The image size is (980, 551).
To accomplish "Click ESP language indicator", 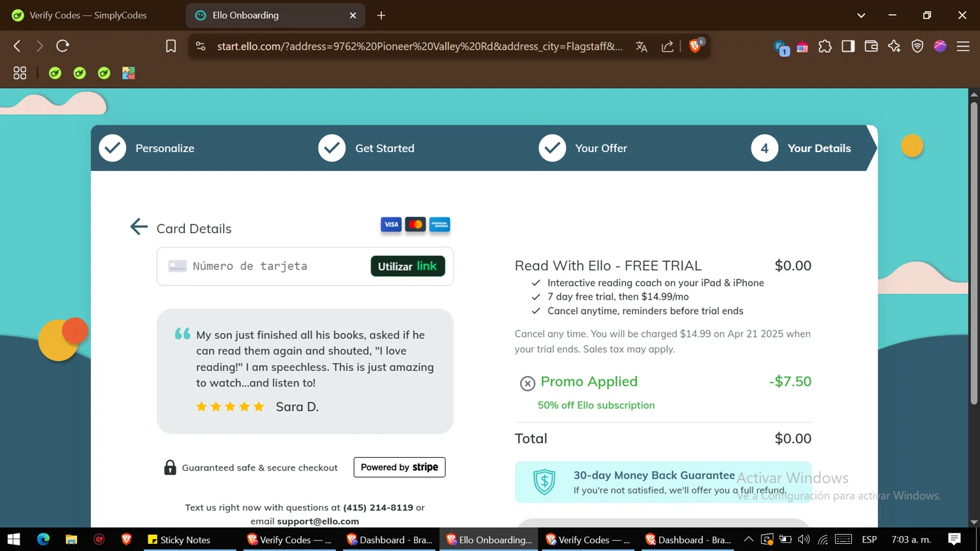I will [870, 539].
